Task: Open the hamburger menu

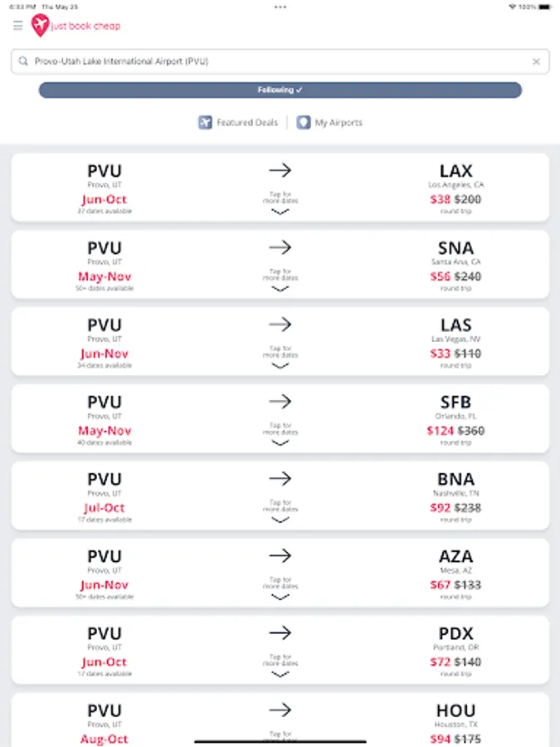Action: pyautogui.click(x=17, y=26)
